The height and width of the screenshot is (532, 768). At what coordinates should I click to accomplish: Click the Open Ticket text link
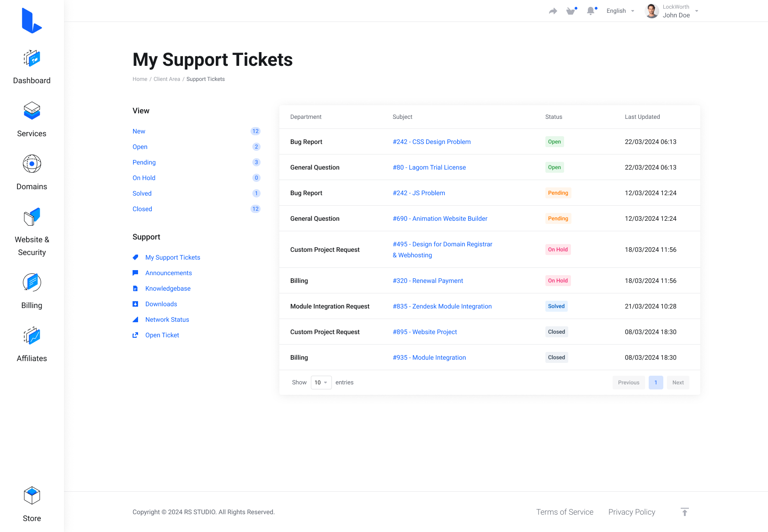click(x=162, y=335)
